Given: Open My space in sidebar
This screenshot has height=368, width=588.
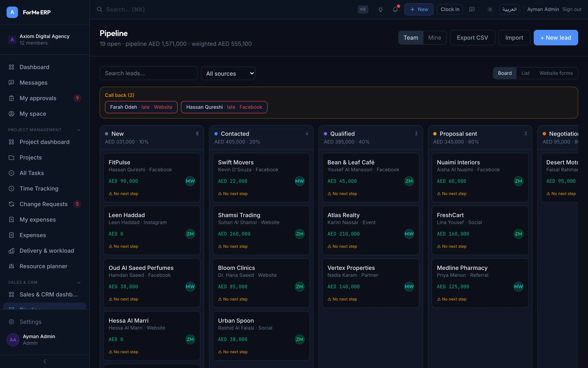Looking at the screenshot, I should [45, 114].
